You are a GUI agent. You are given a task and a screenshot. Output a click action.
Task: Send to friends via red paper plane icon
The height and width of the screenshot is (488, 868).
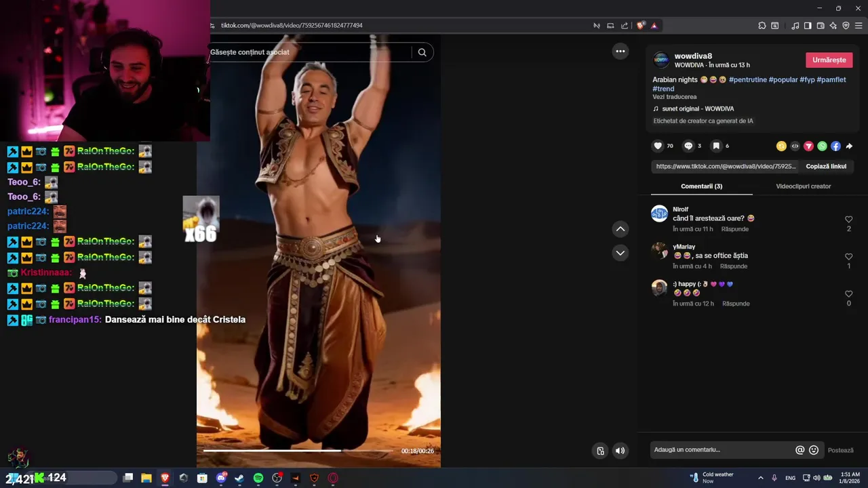808,146
